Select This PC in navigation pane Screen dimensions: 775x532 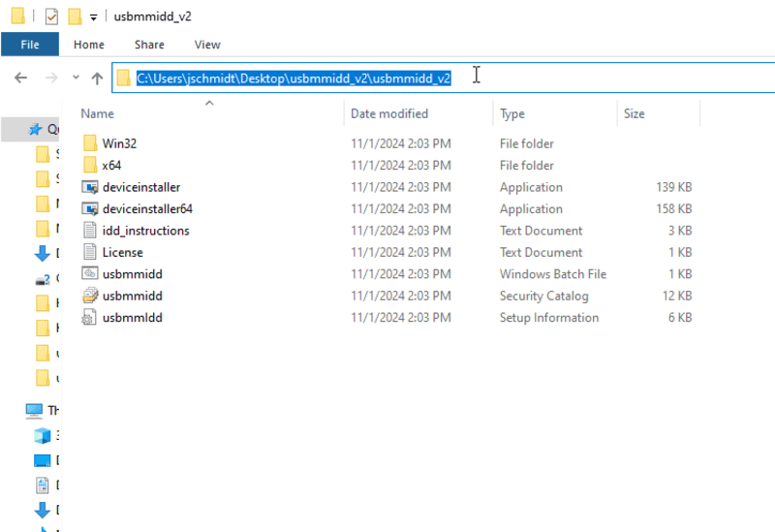tap(34, 410)
